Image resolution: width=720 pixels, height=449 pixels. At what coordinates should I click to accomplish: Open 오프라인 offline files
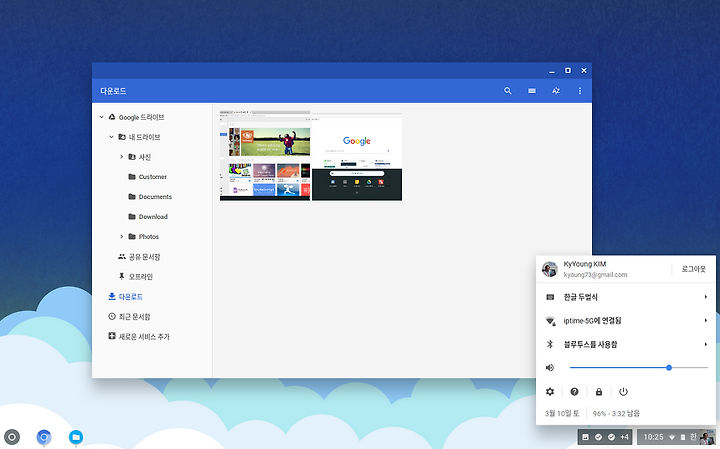tap(141, 276)
